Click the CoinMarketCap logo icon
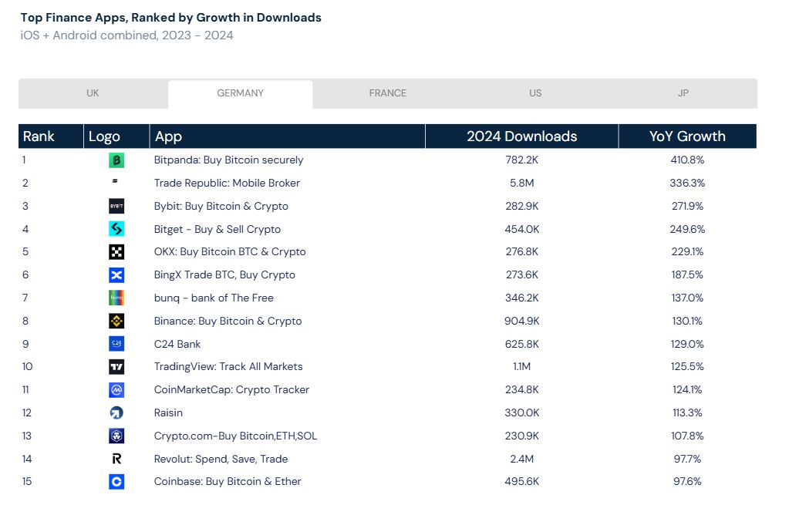 (x=116, y=389)
